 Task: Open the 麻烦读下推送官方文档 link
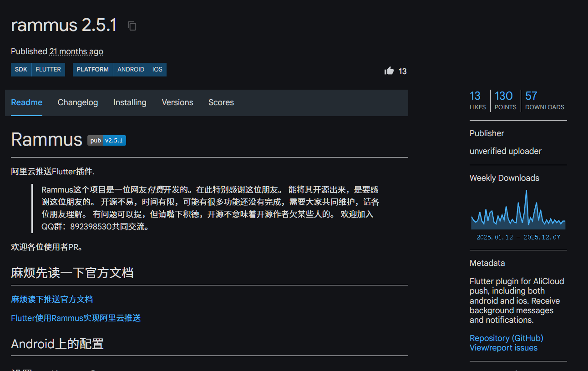52,300
